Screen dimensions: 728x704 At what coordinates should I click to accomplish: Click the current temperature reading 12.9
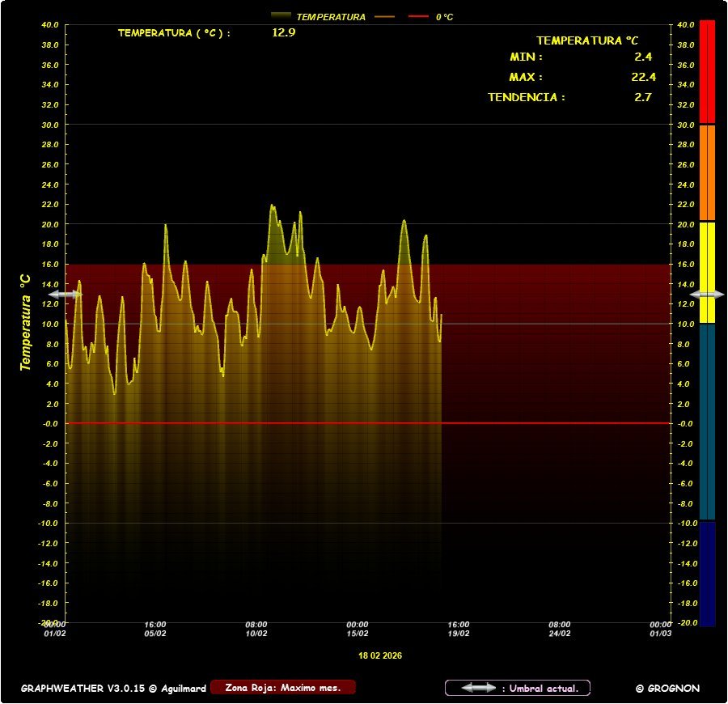[283, 33]
